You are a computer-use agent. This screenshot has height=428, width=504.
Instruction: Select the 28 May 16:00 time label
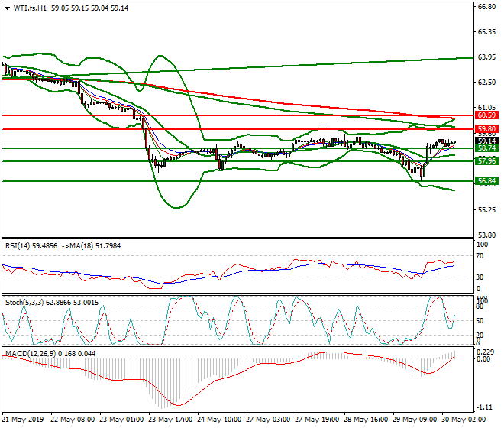coord(366,420)
